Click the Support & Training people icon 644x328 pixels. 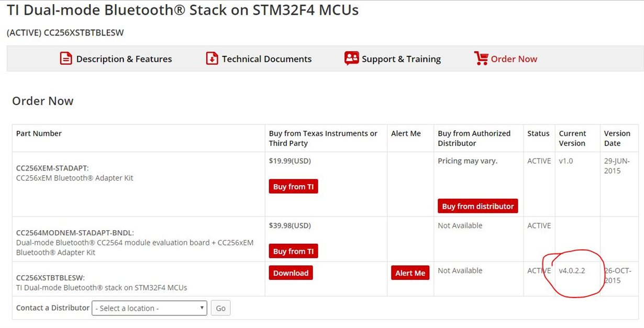point(351,59)
